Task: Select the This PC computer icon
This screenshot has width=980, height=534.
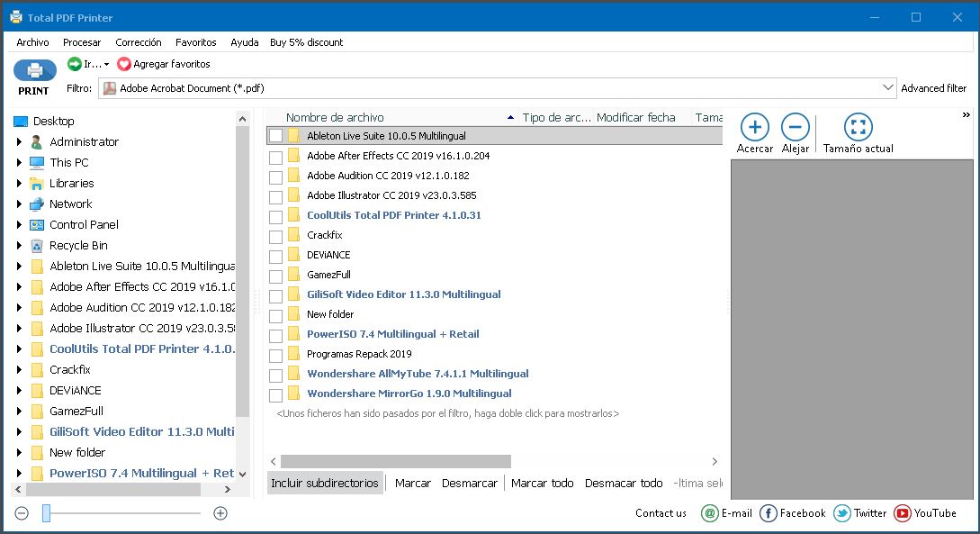Action: (37, 163)
